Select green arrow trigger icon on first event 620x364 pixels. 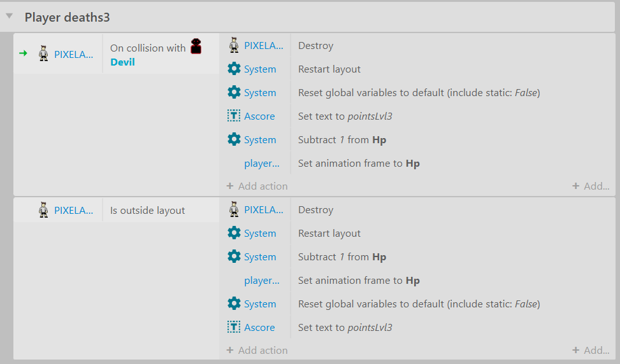24,53
